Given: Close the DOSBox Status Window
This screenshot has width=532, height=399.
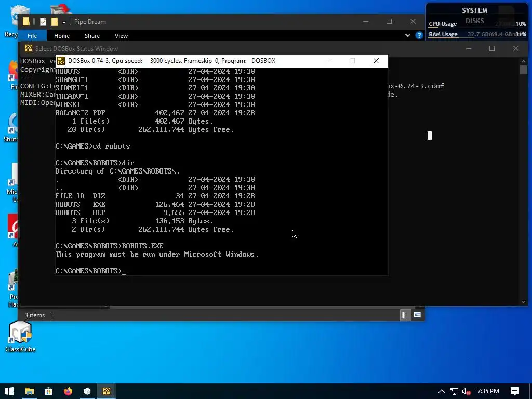Looking at the screenshot, I should 516,48.
